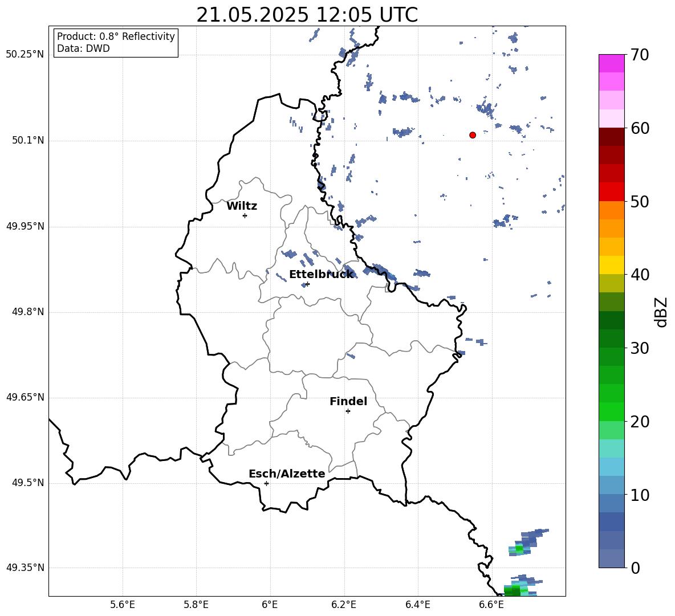
Task: Click the 50.25°N latitude label
Action: [x=25, y=55]
